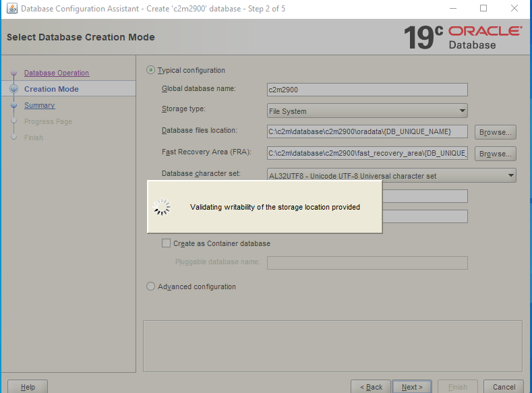Close the Database Configuration Assistant window

(514, 9)
